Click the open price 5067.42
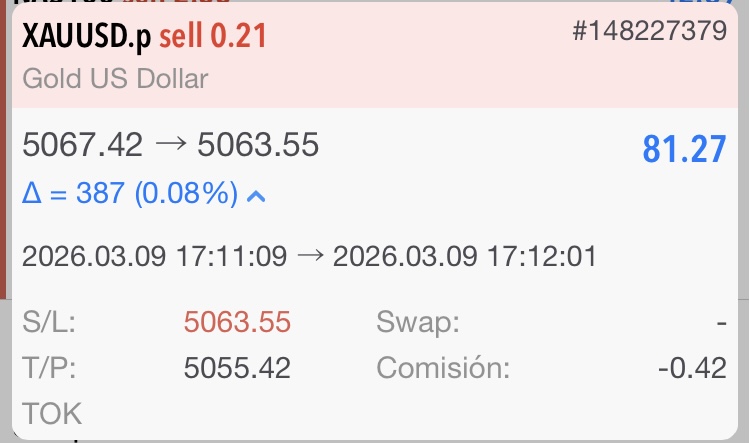 point(83,147)
